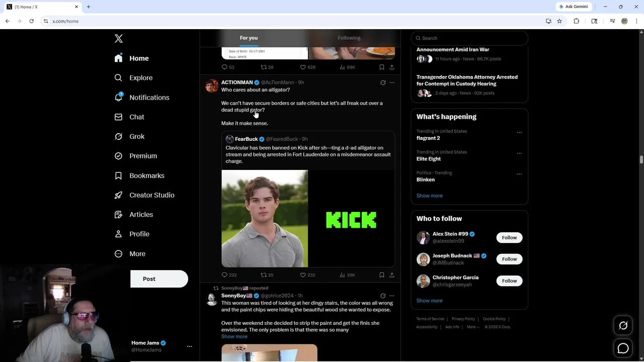This screenshot has width=644, height=362.
Task: Share the post with 99K views
Action: pyautogui.click(x=392, y=67)
